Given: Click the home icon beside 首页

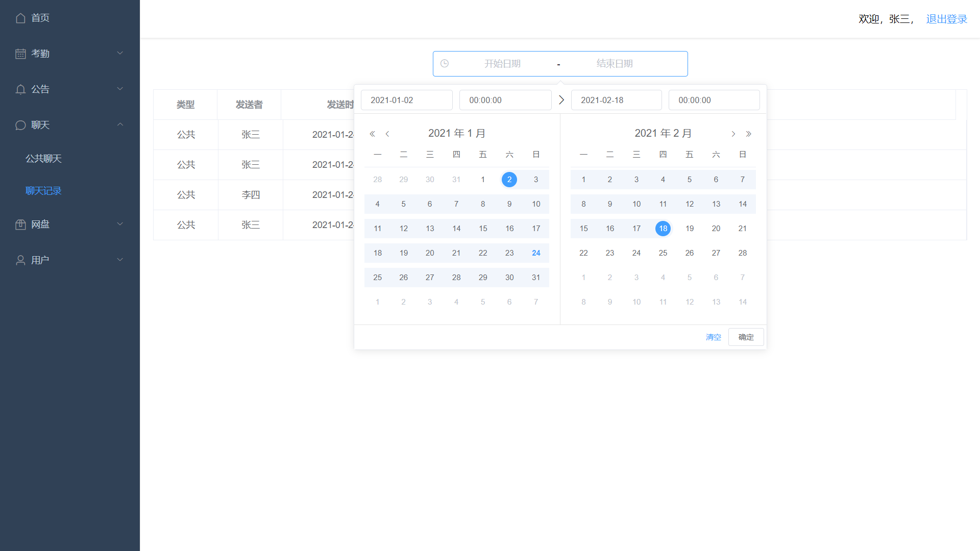Looking at the screenshot, I should (20, 18).
